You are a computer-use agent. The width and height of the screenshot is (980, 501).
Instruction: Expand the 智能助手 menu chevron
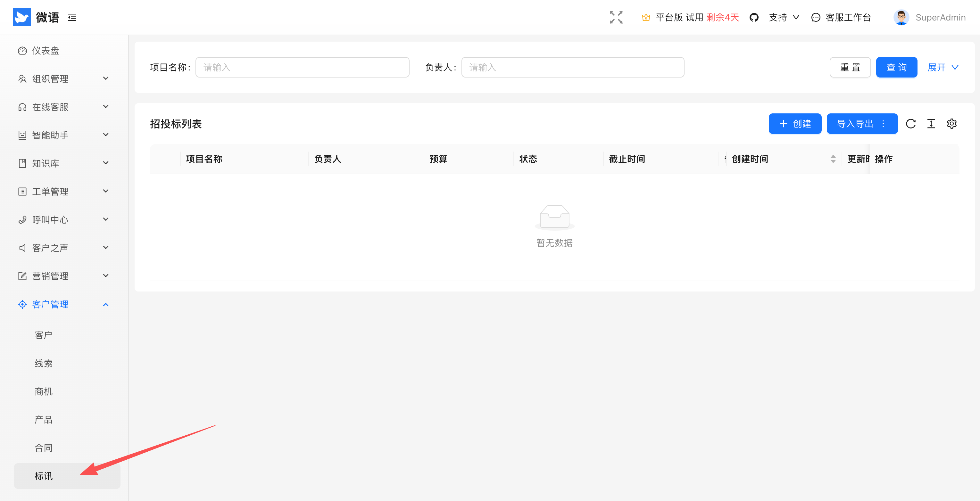click(106, 135)
